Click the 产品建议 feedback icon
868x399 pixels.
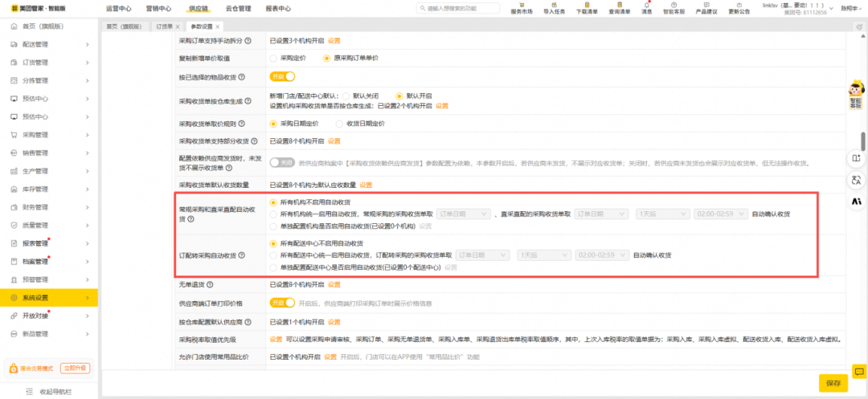(x=706, y=5)
